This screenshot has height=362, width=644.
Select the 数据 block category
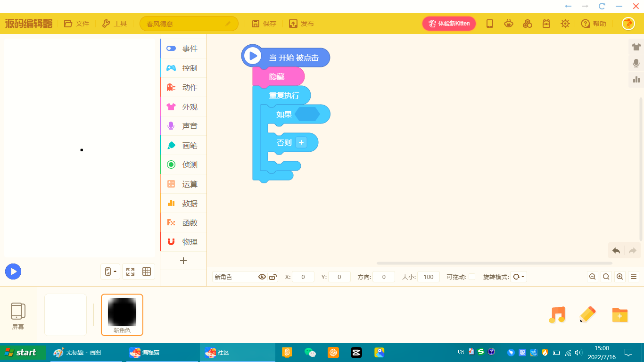183,203
